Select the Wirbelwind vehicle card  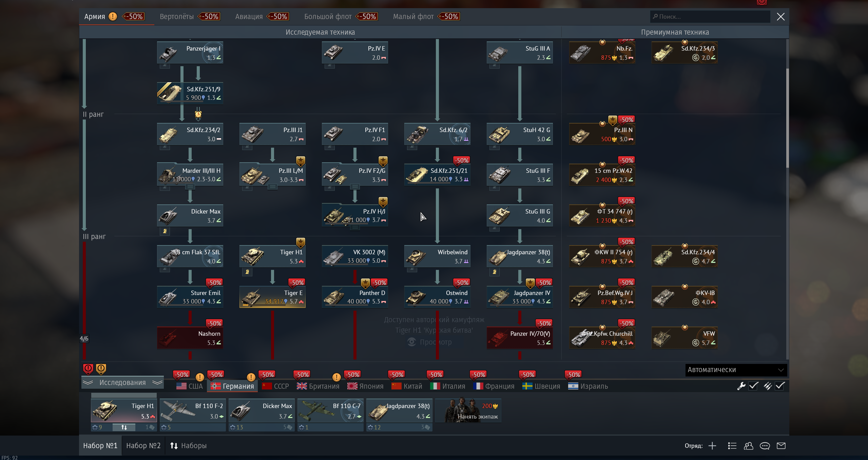(x=437, y=256)
